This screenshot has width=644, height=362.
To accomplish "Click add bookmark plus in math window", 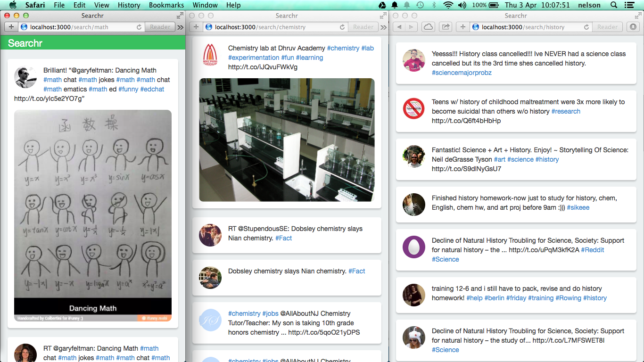I will [x=11, y=27].
